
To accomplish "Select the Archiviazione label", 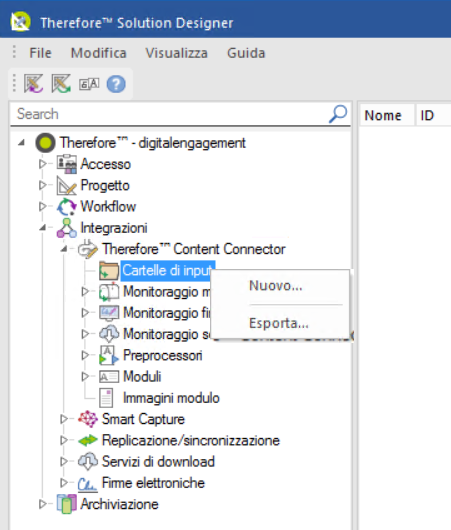I will pos(119,504).
